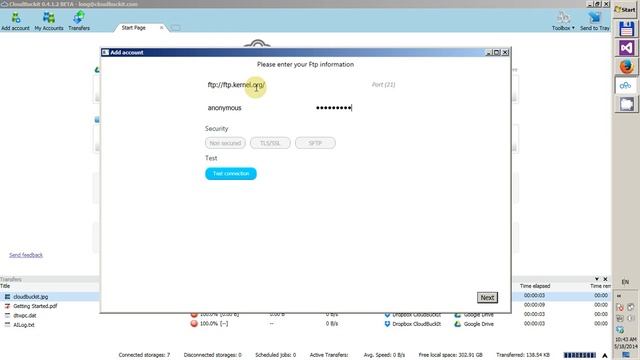The width and height of the screenshot is (640, 360).
Task: Expand the Toolbox dropdown
Action: (x=563, y=21)
